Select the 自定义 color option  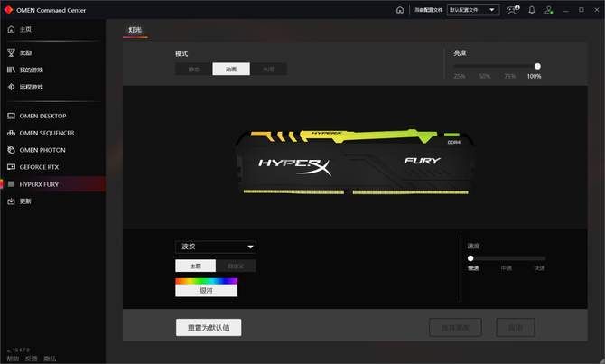pyautogui.click(x=236, y=266)
